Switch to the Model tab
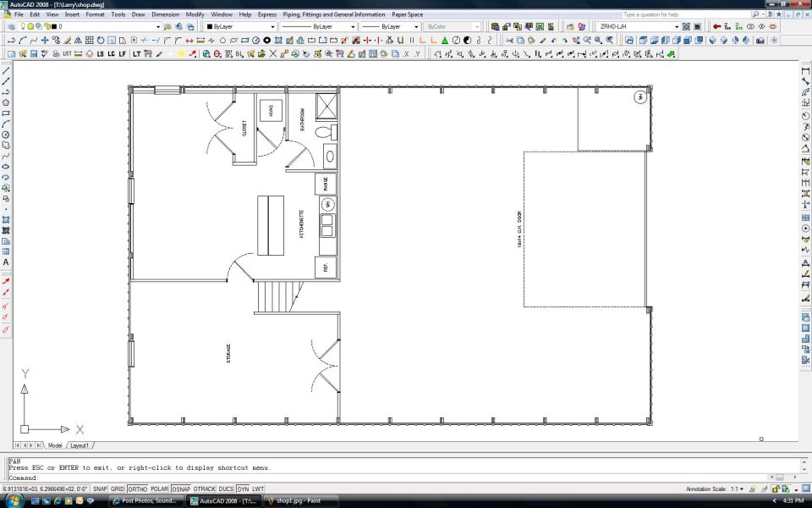 click(x=55, y=445)
